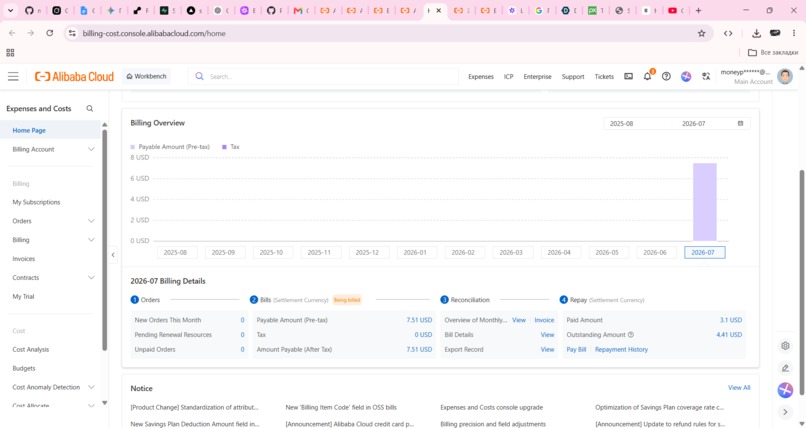Open Unpaid Orders count link
The width and height of the screenshot is (806, 428).
tap(242, 349)
